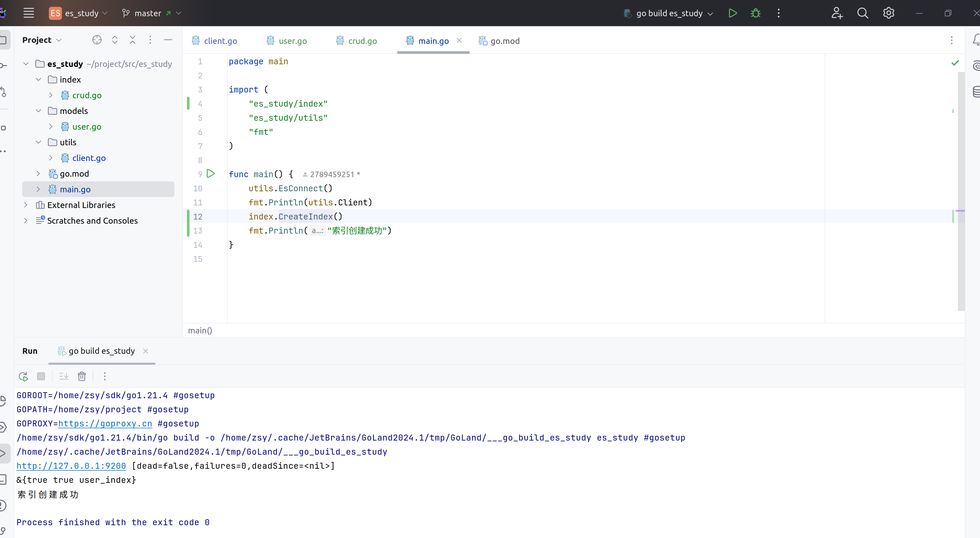The width and height of the screenshot is (980, 538).
Task: Collapse all nodes in the Project tree
Action: tap(132, 39)
